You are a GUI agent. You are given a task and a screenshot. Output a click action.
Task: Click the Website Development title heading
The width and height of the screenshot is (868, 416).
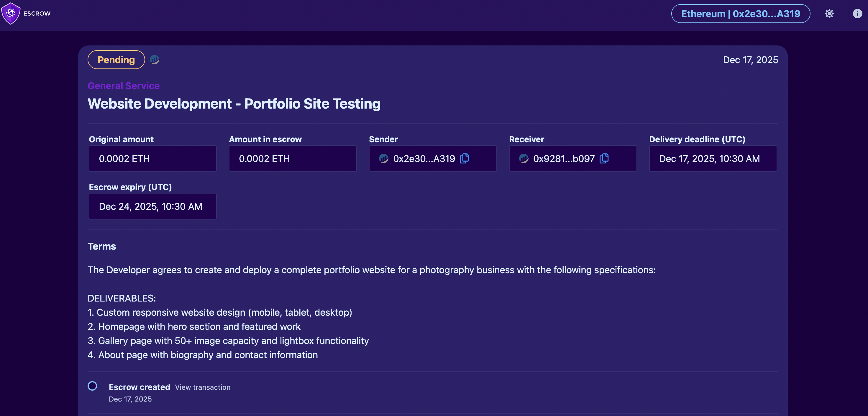tap(234, 104)
